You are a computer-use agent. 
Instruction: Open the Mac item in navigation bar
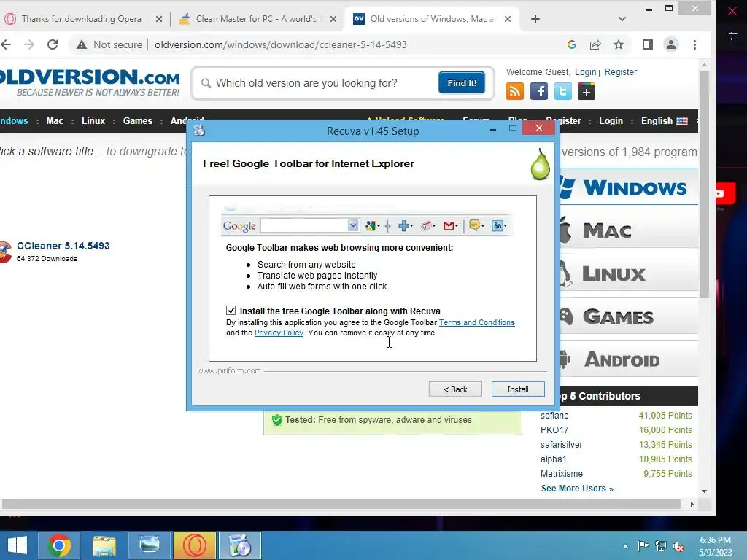55,121
